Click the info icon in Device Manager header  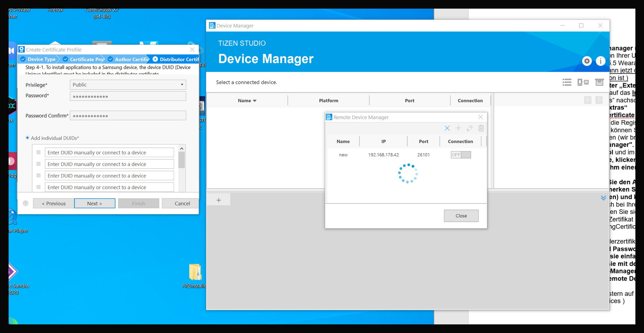600,61
